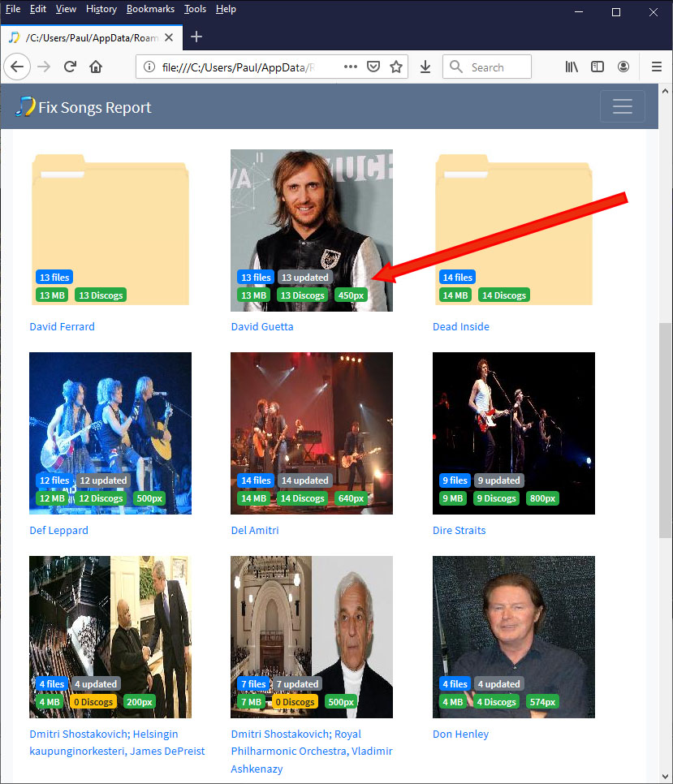673x784 pixels.
Task: Show site information for the file URL
Action: coord(149,67)
